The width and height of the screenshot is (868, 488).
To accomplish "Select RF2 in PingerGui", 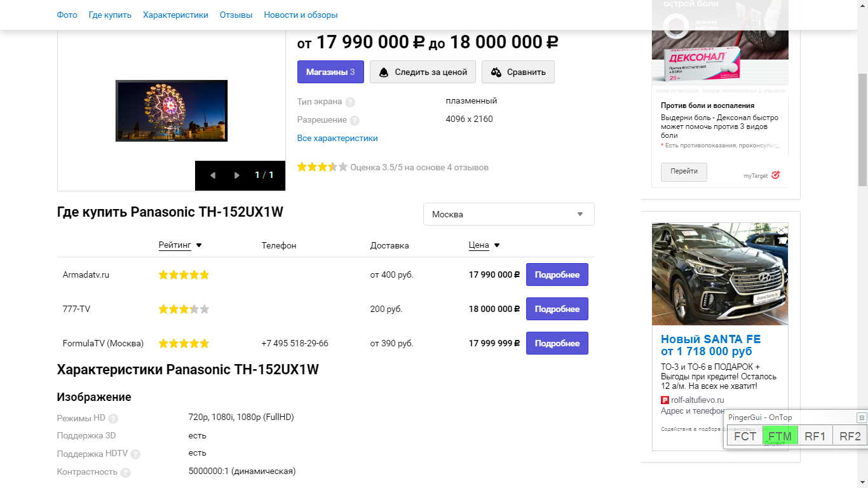I will (850, 437).
